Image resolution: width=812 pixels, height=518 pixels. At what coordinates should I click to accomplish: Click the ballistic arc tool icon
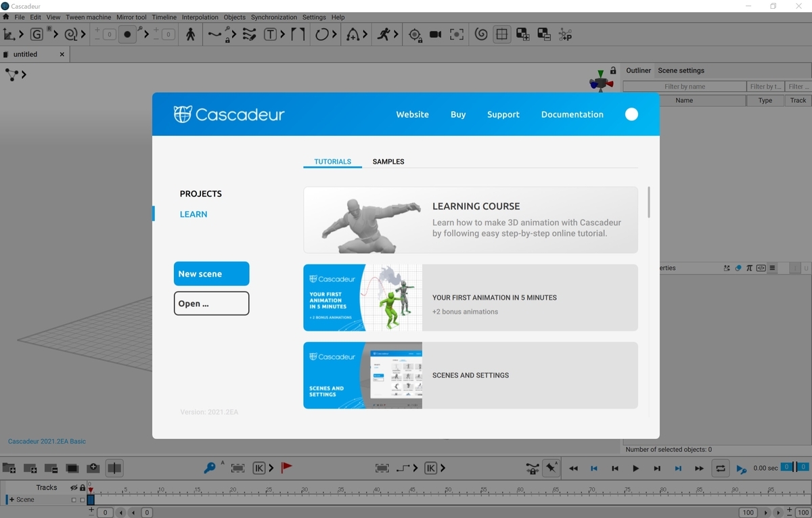click(353, 34)
